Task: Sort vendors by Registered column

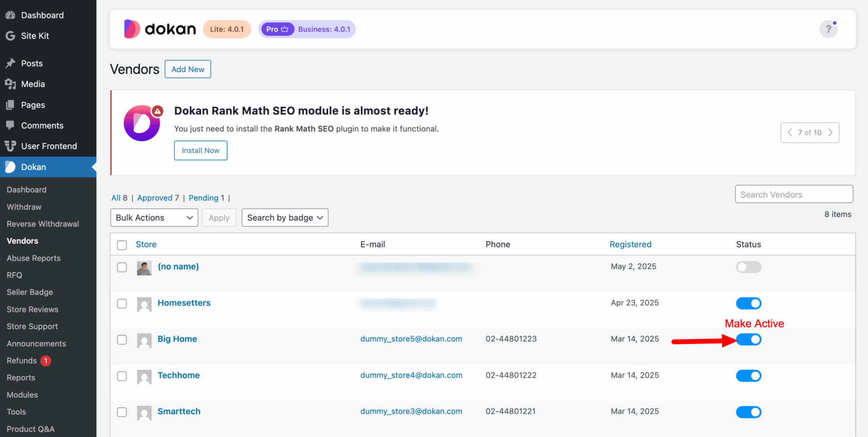Action: (631, 244)
